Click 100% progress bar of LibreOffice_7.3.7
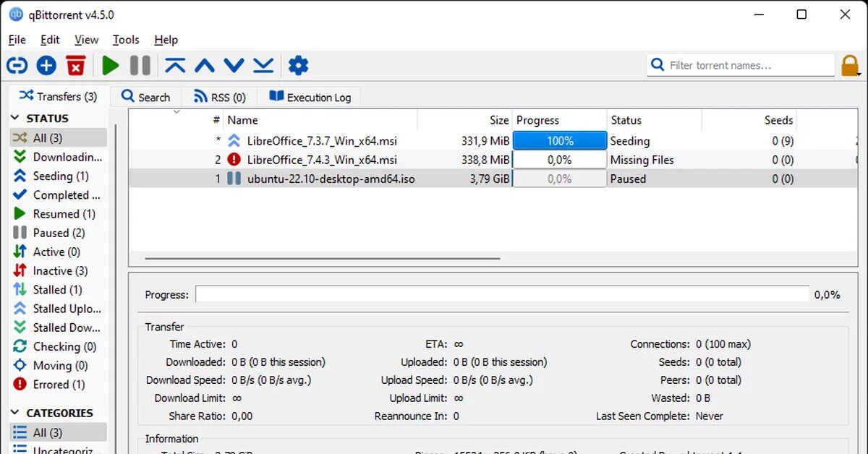This screenshot has width=868, height=454. 560,141
